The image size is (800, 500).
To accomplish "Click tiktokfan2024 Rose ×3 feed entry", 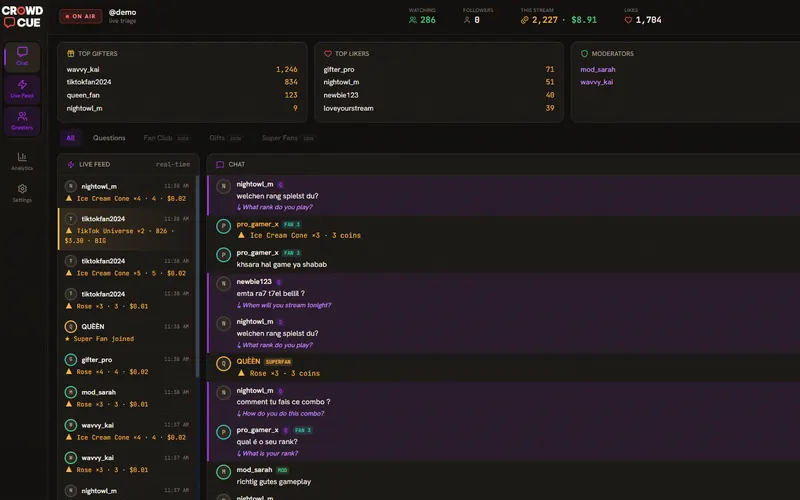I will tap(127, 299).
